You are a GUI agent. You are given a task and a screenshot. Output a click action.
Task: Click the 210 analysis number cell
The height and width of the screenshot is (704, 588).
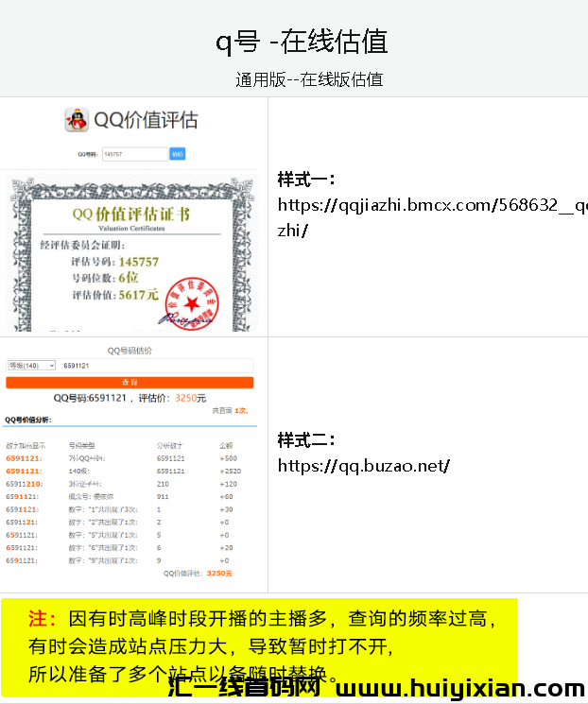[163, 484]
